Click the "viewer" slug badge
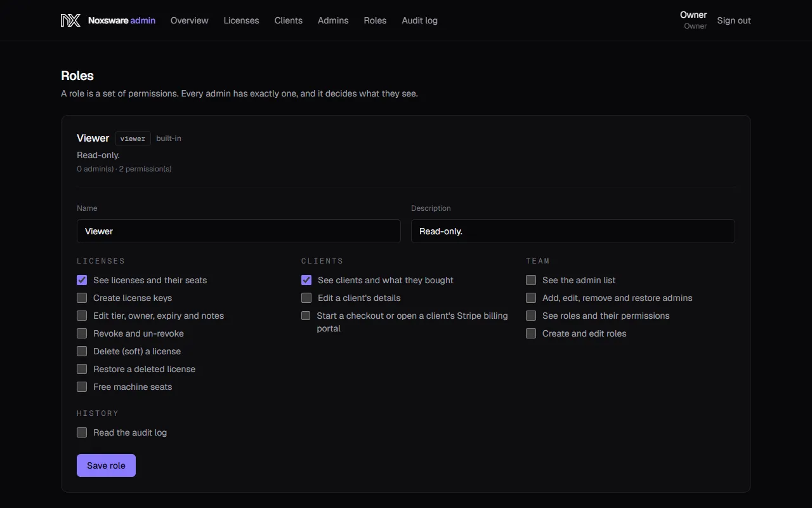The width and height of the screenshot is (812, 508). pos(133,138)
